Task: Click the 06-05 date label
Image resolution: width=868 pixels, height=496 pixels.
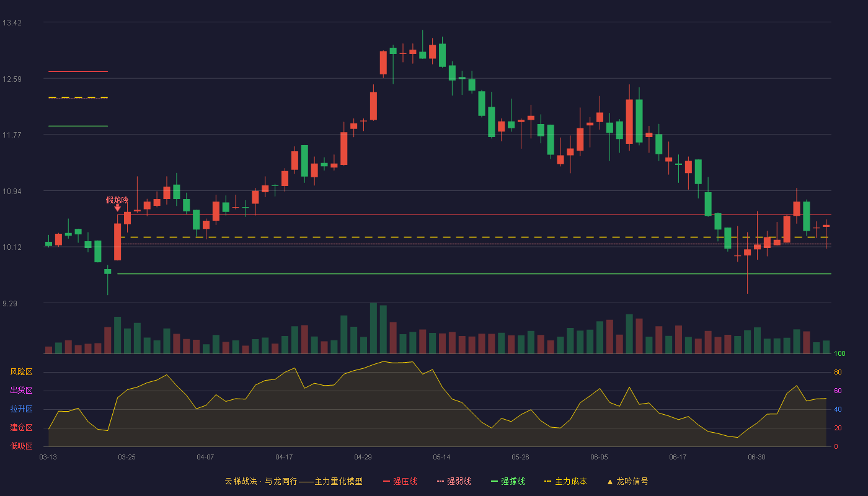Action: pyautogui.click(x=600, y=457)
